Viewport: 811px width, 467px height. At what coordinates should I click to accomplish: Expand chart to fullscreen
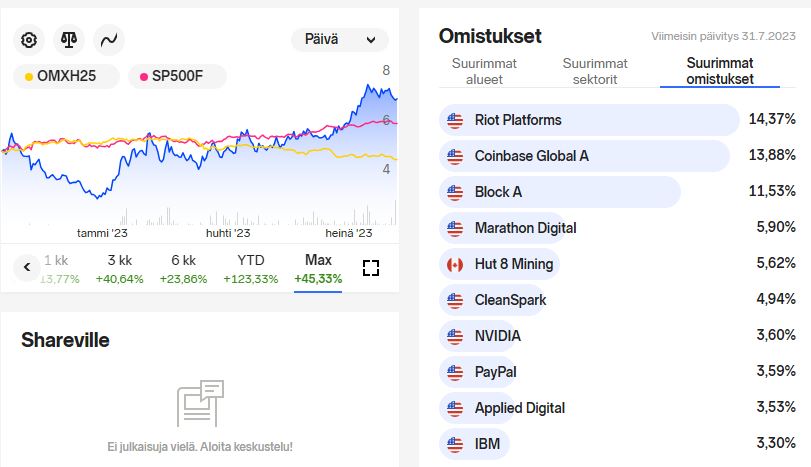[x=371, y=268]
